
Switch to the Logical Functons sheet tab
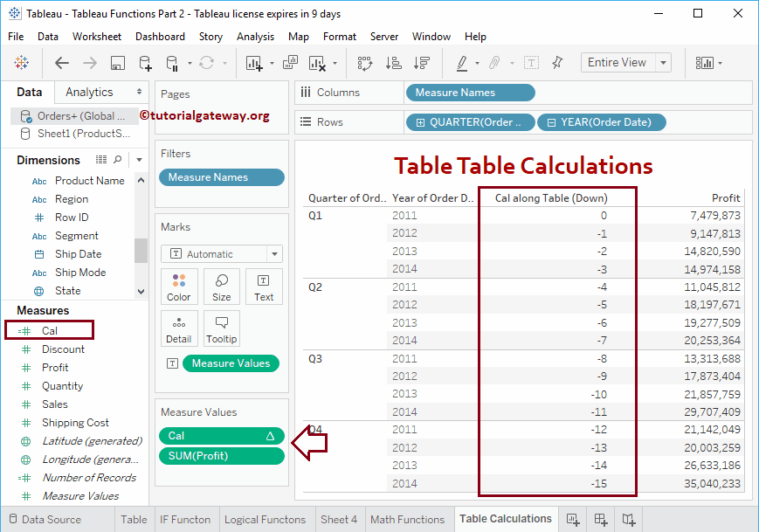pyautogui.click(x=266, y=520)
